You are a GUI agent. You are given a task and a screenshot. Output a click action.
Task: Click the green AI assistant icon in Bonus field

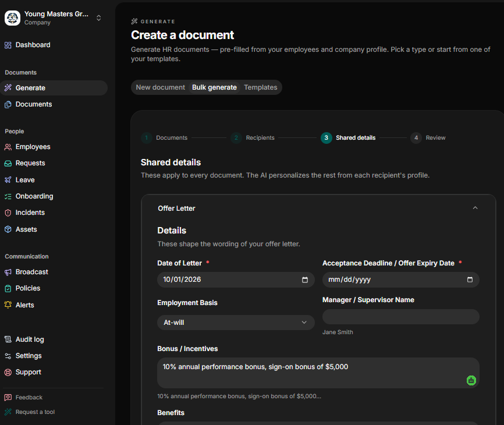(471, 380)
